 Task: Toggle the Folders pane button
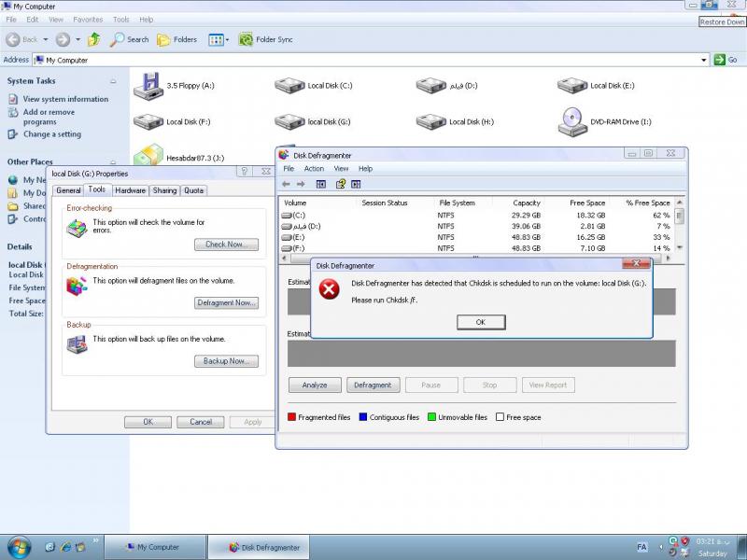pyautogui.click(x=176, y=39)
